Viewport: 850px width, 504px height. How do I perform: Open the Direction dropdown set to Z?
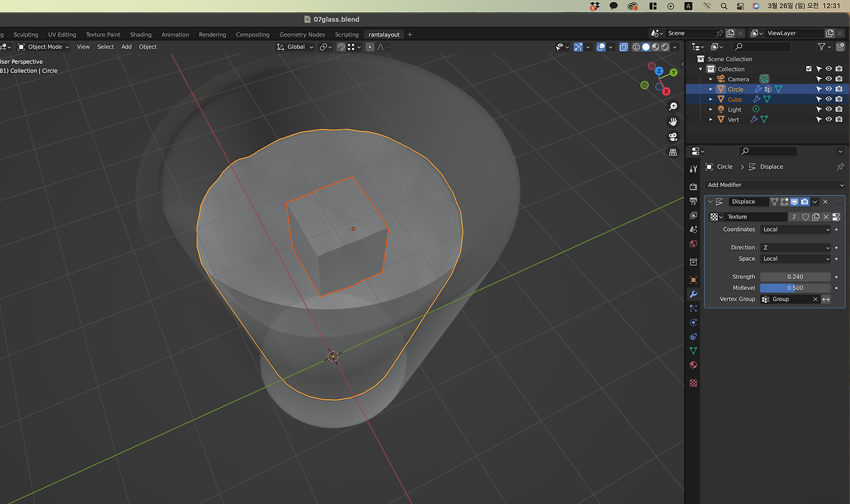(x=795, y=248)
